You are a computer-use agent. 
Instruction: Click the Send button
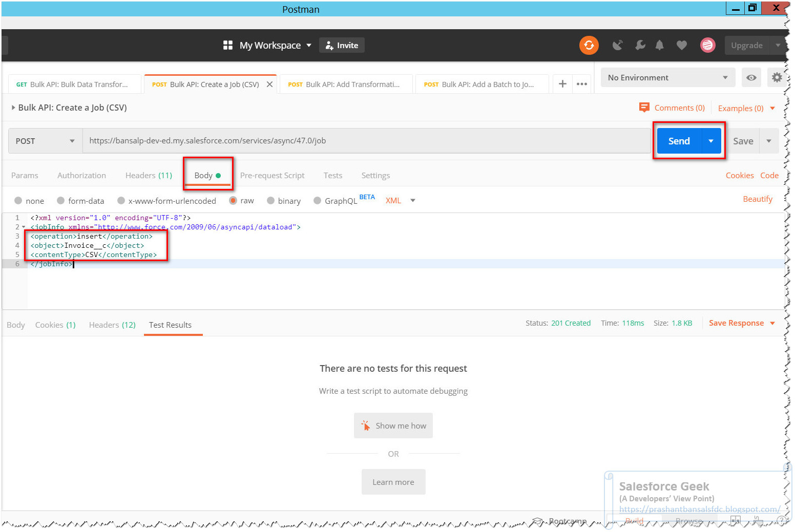click(679, 141)
